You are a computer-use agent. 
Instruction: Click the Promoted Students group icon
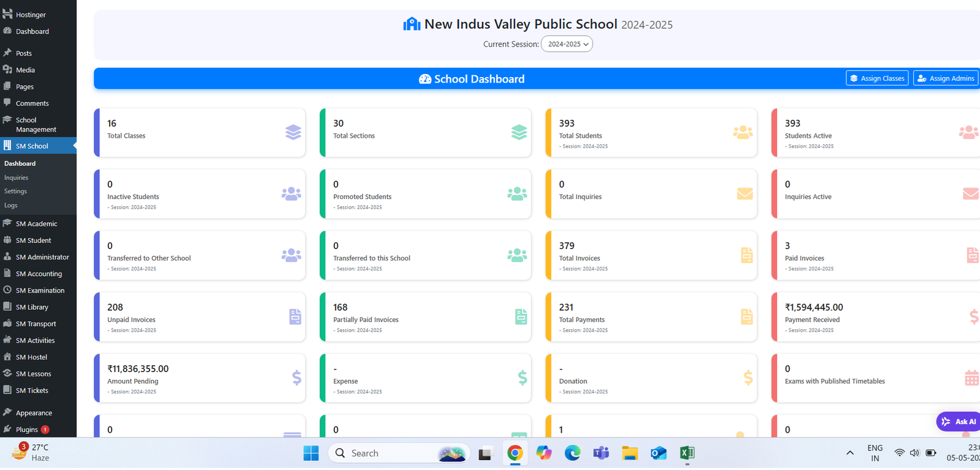point(518,194)
